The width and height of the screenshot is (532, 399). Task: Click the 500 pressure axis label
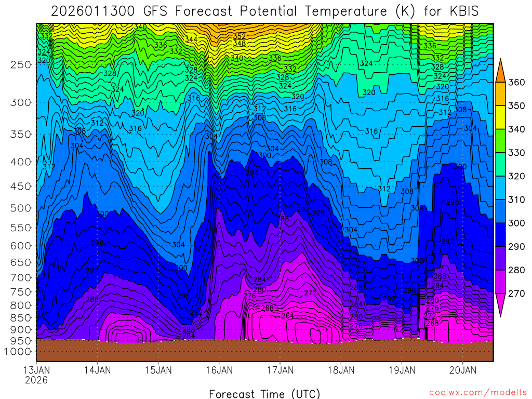[21, 208]
